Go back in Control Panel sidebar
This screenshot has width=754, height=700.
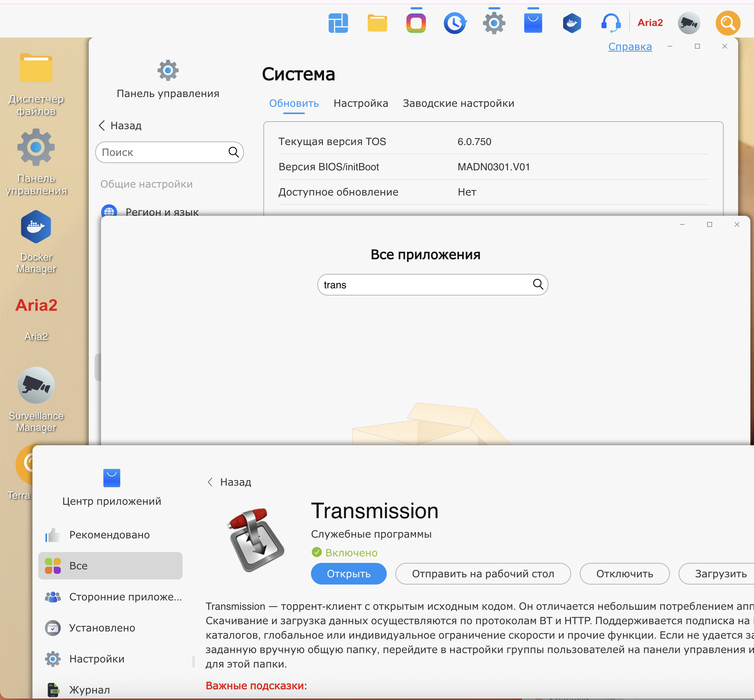coord(120,125)
